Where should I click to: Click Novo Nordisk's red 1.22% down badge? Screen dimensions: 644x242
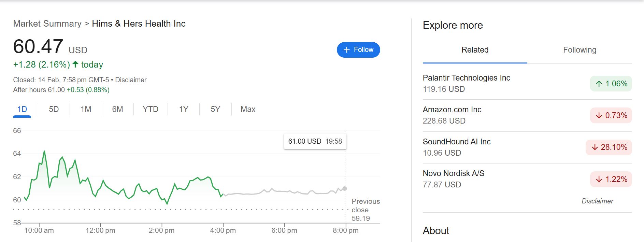coord(611,179)
